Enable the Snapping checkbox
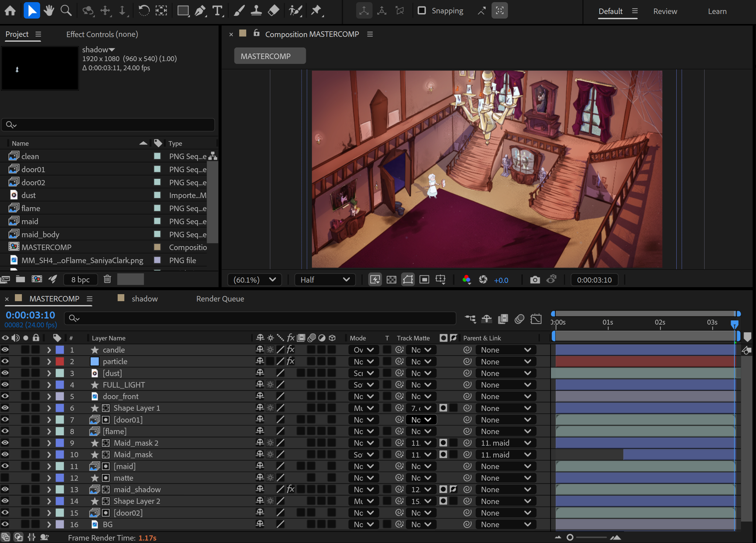756x543 pixels. coord(422,11)
